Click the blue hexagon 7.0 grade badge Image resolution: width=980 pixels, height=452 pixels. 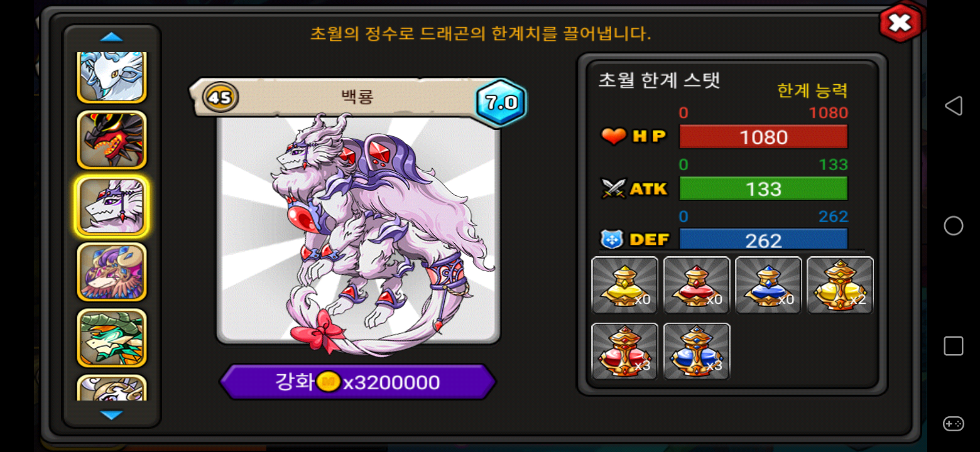click(501, 102)
